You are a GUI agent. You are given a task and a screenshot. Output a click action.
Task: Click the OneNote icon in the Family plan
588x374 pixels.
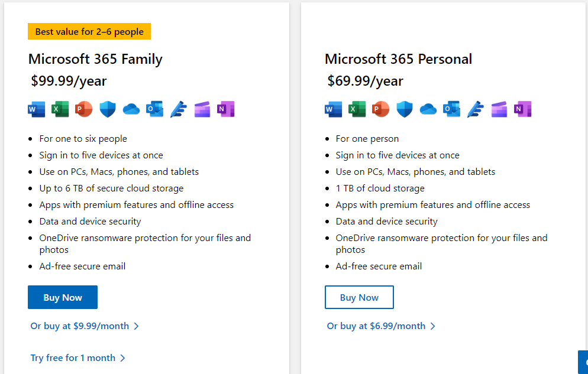[x=225, y=109]
